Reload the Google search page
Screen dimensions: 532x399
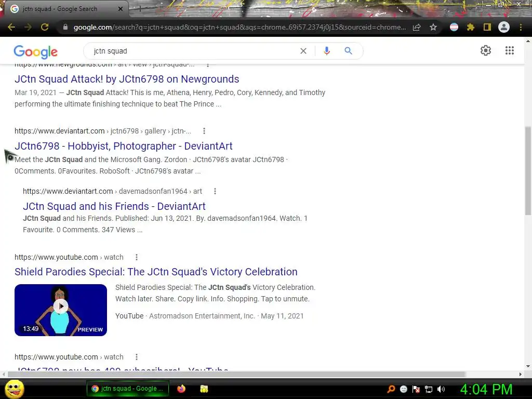(x=45, y=27)
